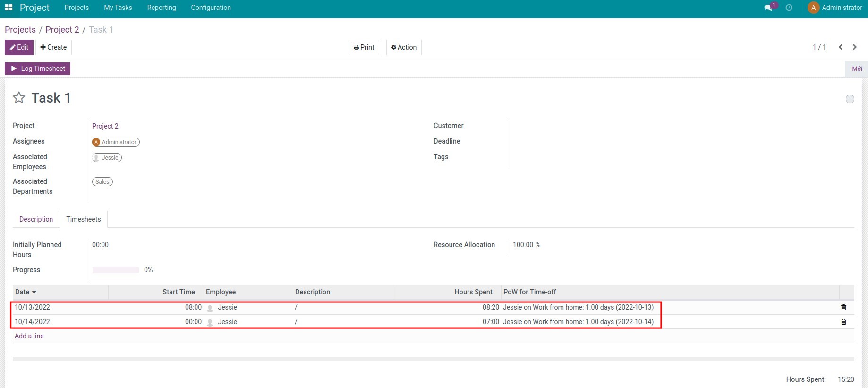Open the Project 2 breadcrumb link
The image size is (868, 388).
click(62, 30)
